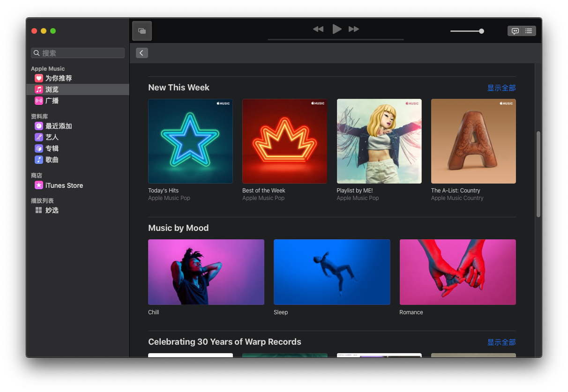Screen dimensions: 568x392
Task: Open the mini player artwork button
Action: (142, 31)
